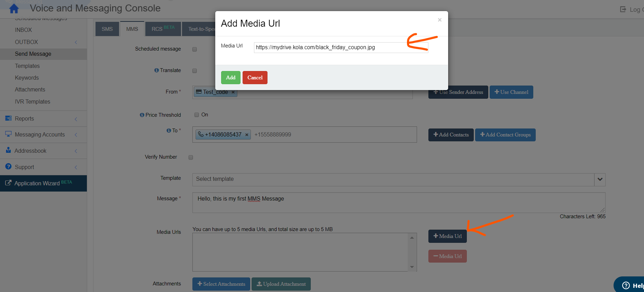The width and height of the screenshot is (644, 292).
Task: Open the RCS BETA tab
Action: pyautogui.click(x=163, y=29)
